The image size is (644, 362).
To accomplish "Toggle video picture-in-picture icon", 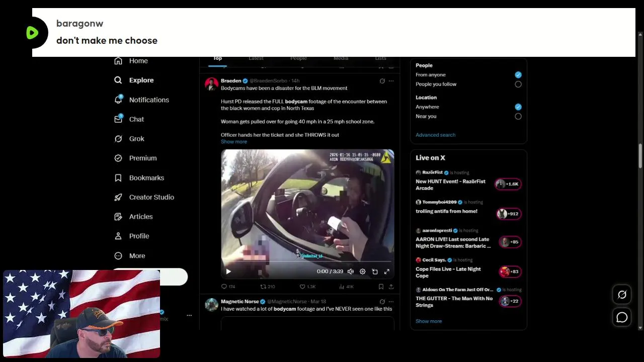I will click(375, 271).
